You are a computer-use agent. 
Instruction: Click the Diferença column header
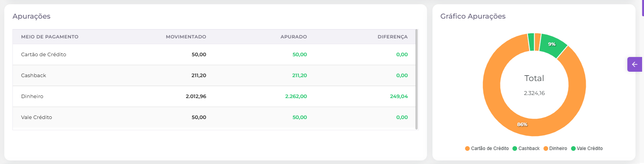[x=392, y=37]
